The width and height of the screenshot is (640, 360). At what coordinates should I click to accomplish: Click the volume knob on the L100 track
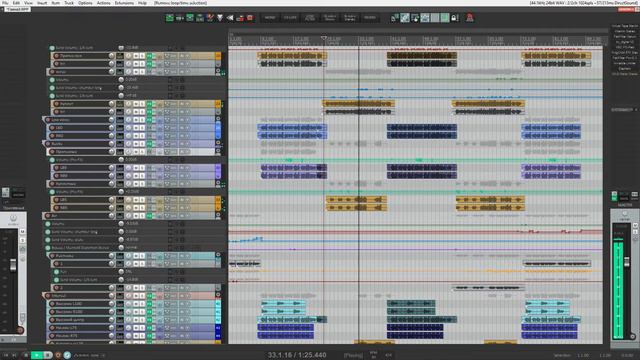pos(111,304)
